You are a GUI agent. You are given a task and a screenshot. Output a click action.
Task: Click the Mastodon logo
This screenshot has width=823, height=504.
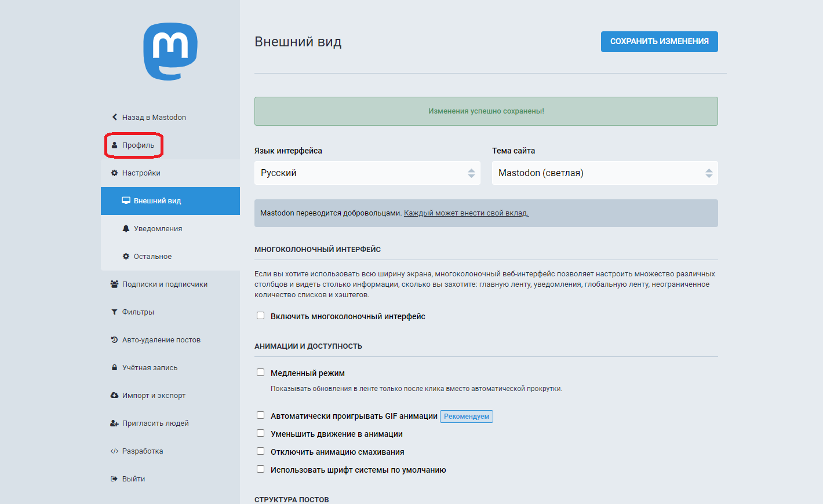170,52
